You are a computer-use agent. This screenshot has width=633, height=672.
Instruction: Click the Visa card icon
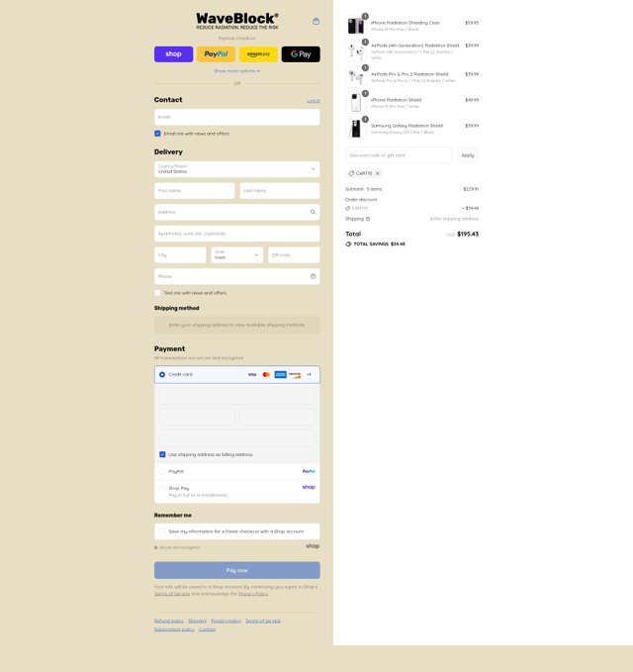[x=252, y=374]
